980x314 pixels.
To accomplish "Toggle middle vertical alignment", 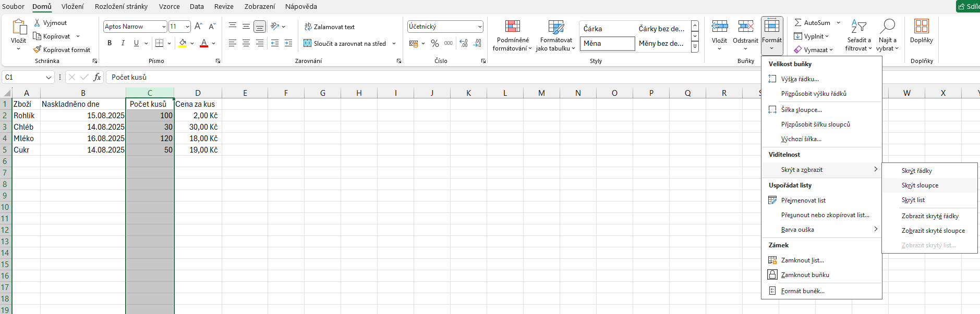I will 246,26.
